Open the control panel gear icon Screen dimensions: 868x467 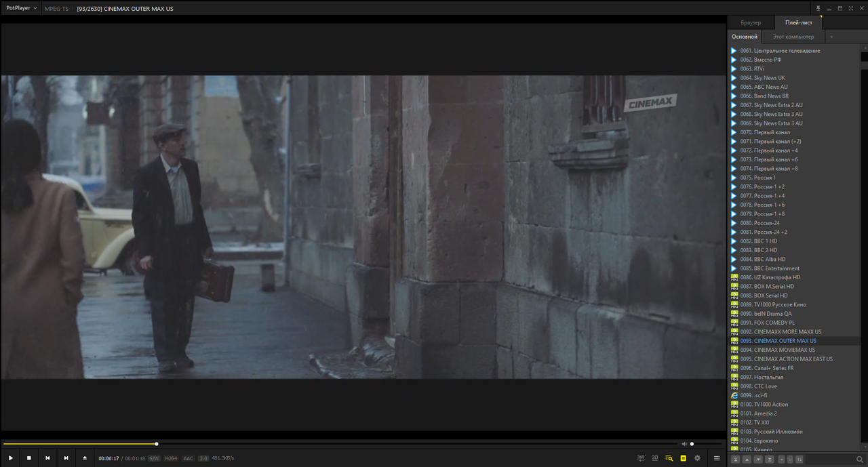(697, 458)
